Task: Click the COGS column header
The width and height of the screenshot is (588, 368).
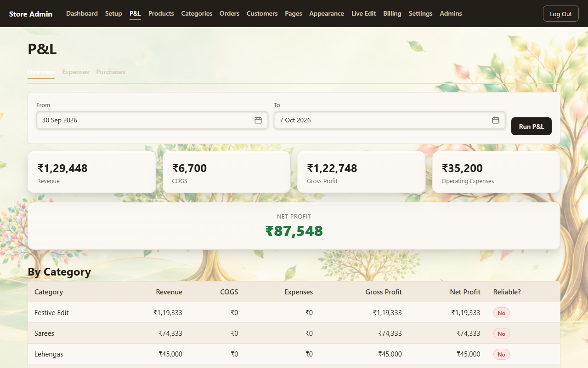Action: (x=229, y=292)
